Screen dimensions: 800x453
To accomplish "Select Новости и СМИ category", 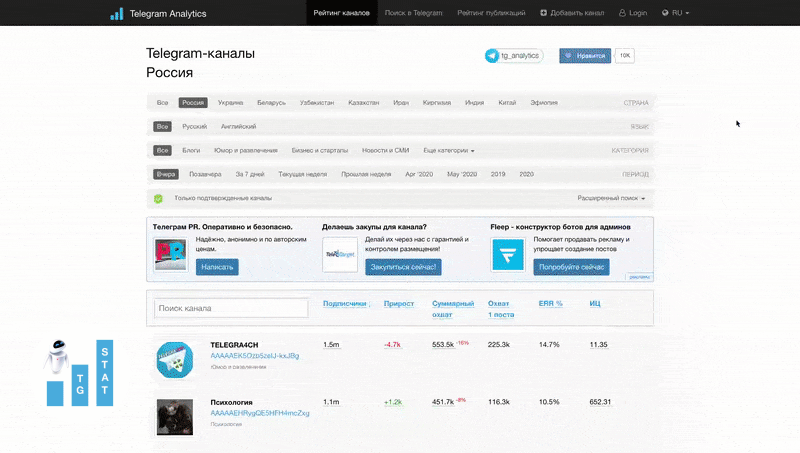I will 385,150.
